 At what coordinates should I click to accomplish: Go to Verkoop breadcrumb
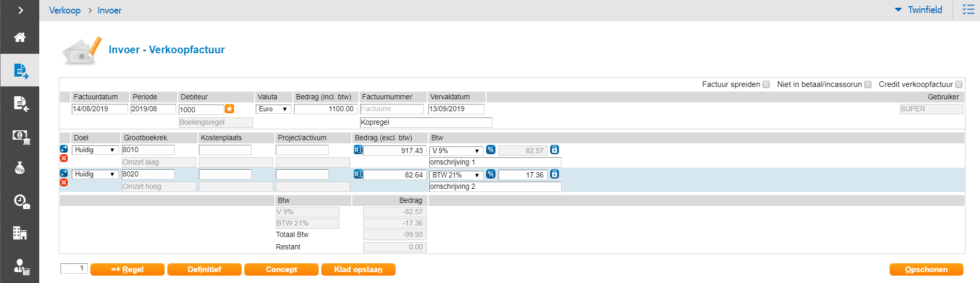click(x=65, y=10)
